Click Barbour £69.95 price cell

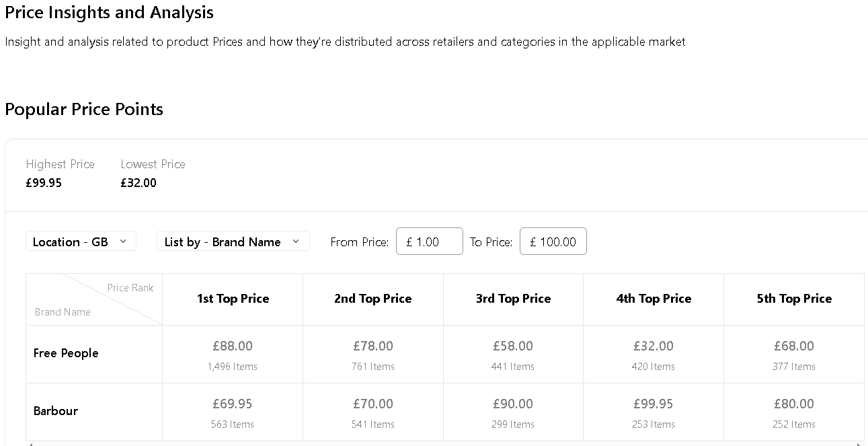(x=233, y=412)
